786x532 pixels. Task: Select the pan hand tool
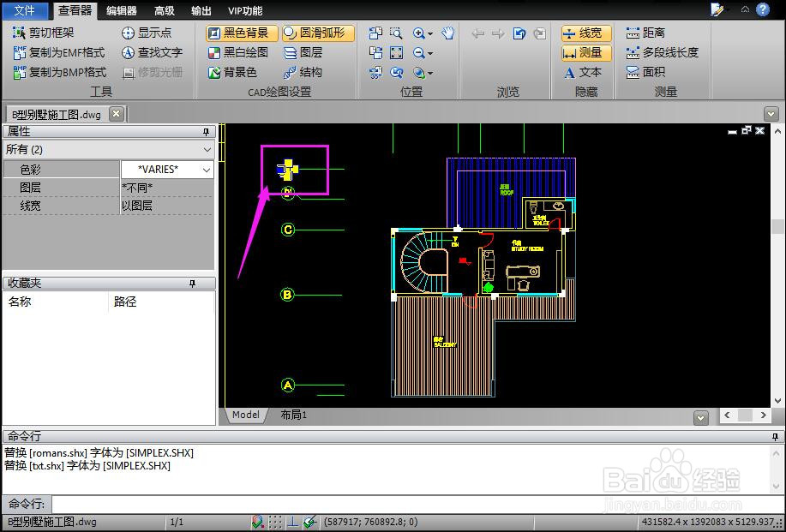tap(447, 33)
